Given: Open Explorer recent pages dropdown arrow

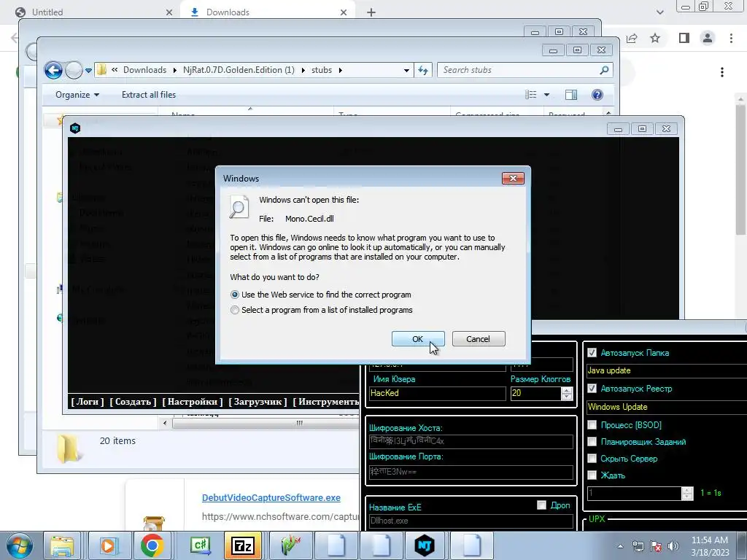Looking at the screenshot, I should [x=88, y=71].
